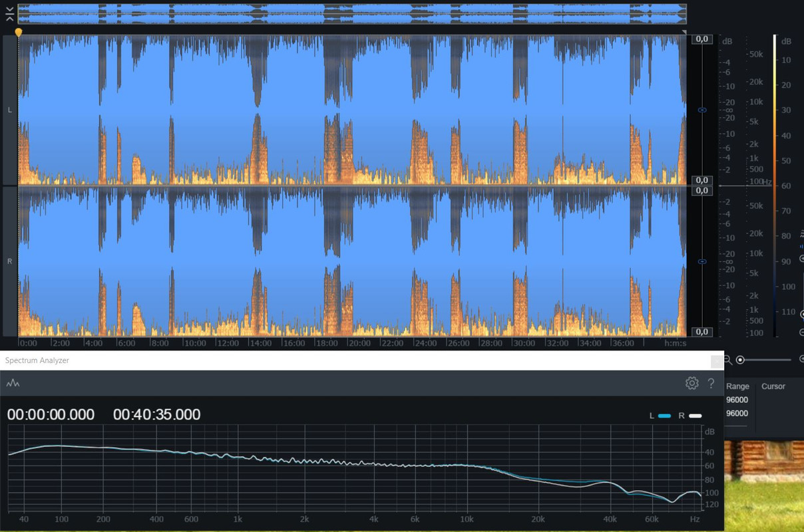
Task: Click the left channel spectrogram
Action: (351, 110)
